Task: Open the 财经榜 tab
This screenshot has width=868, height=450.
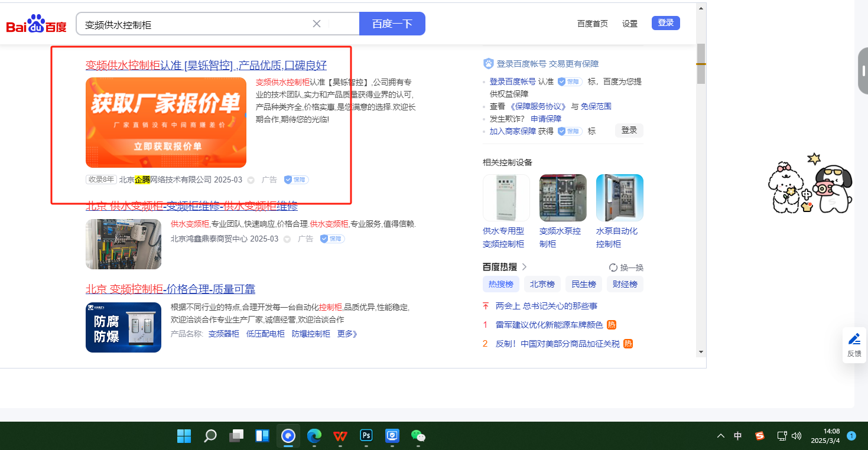Action: tap(625, 284)
